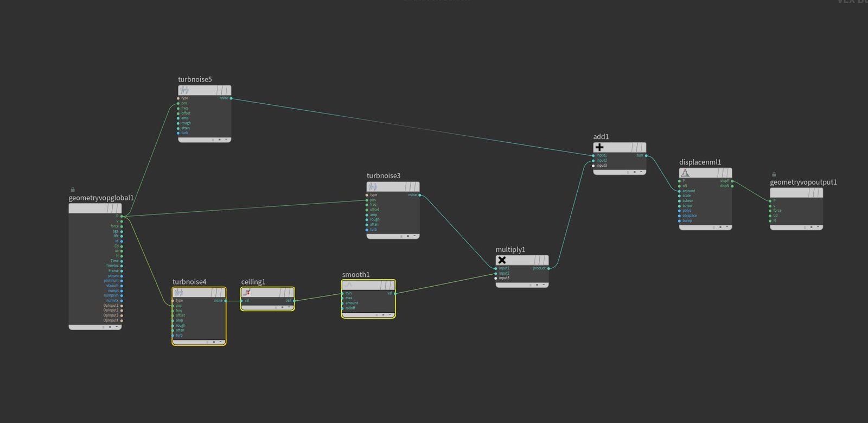Collapse displacenml1 via the footer dash button
The image size is (868, 423).
click(727, 227)
